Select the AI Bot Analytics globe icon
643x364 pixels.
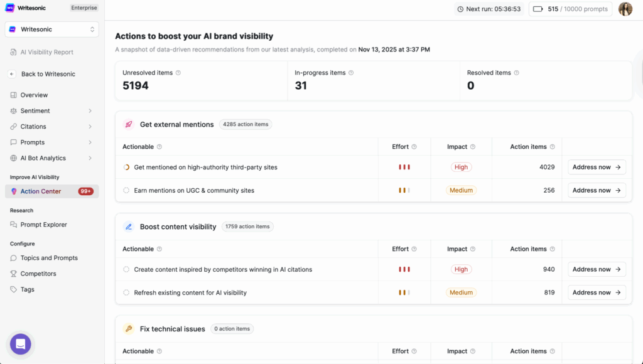pyautogui.click(x=14, y=158)
